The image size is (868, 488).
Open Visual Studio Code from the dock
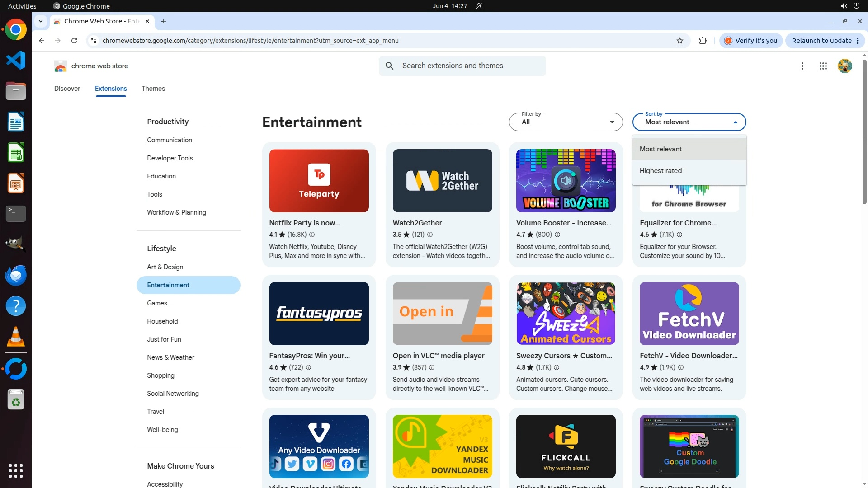tap(16, 60)
